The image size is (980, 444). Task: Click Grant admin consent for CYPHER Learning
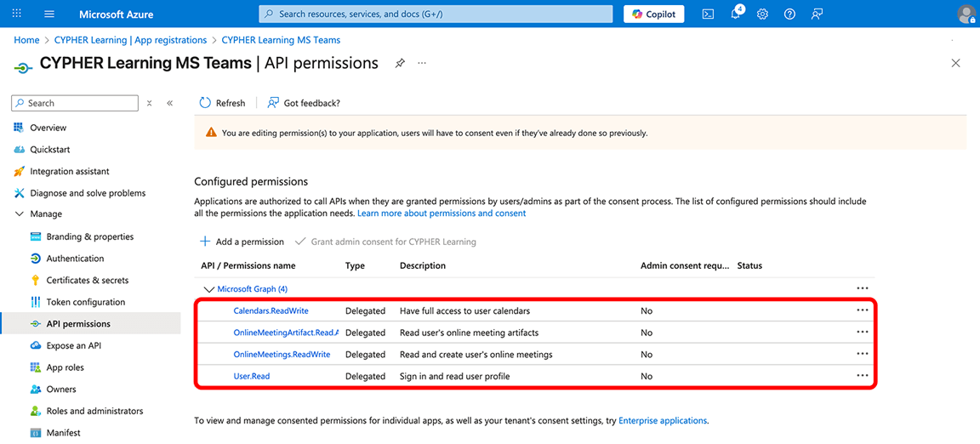tap(385, 242)
